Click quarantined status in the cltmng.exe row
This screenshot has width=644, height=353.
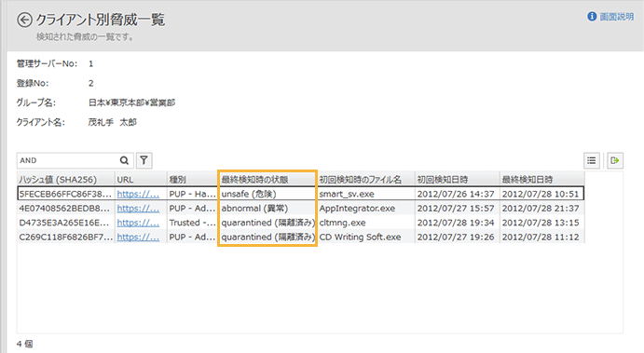(x=267, y=223)
